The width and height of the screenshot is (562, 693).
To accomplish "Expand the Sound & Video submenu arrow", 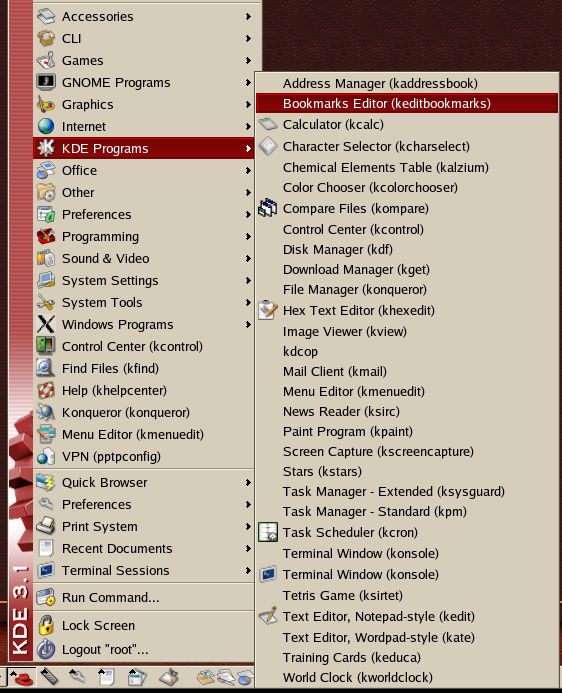I will coord(248,259).
